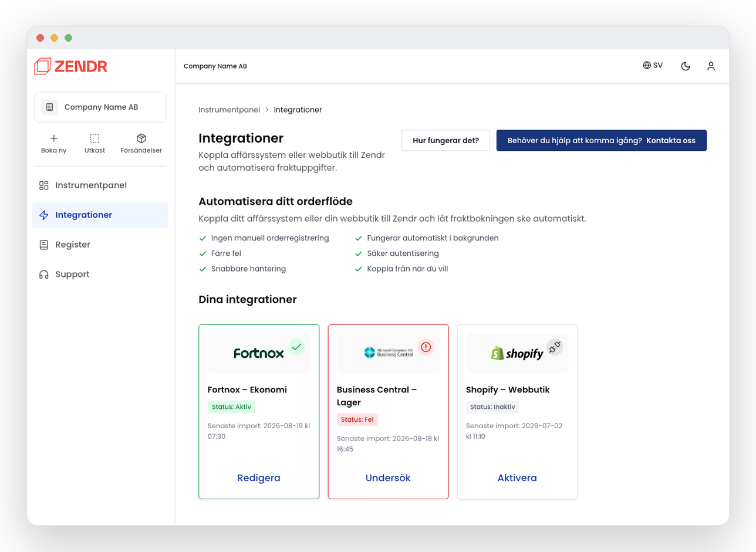Select Integrationer in the sidebar
The image size is (756, 552).
[100, 215]
